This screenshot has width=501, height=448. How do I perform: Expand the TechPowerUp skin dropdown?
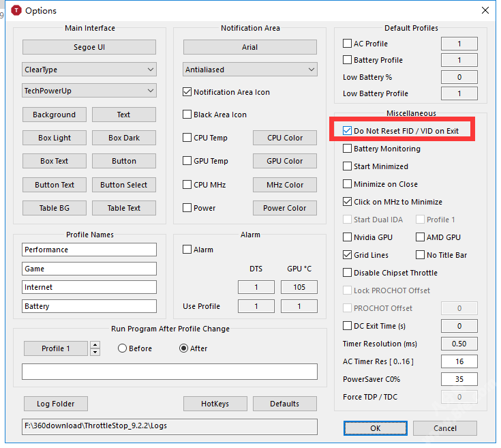[x=89, y=90]
